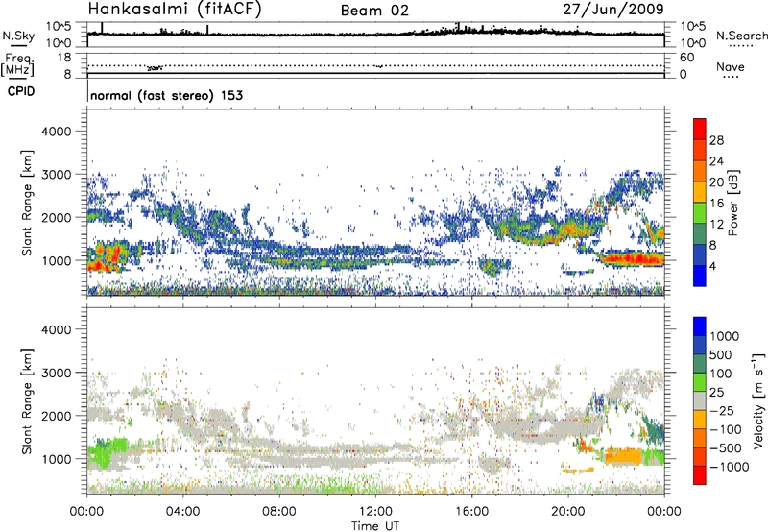The height and width of the screenshot is (532, 768).
Task: Click the Nave legend label
Action: [x=731, y=66]
